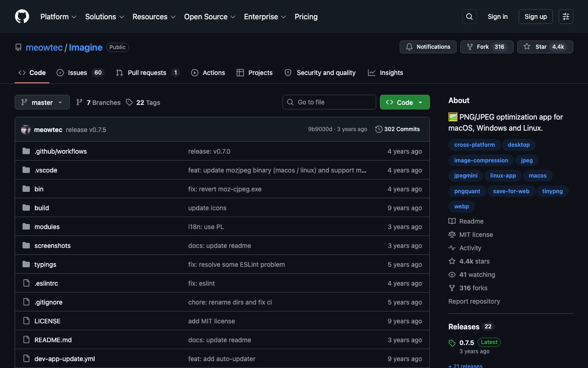Go to the Projects tab
This screenshot has width=588, height=368.
point(254,73)
